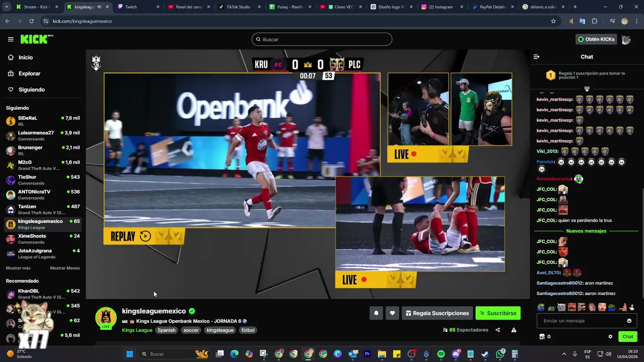This screenshot has height=362, width=644.
Task: Open Discord from the taskbar
Action: (456, 354)
